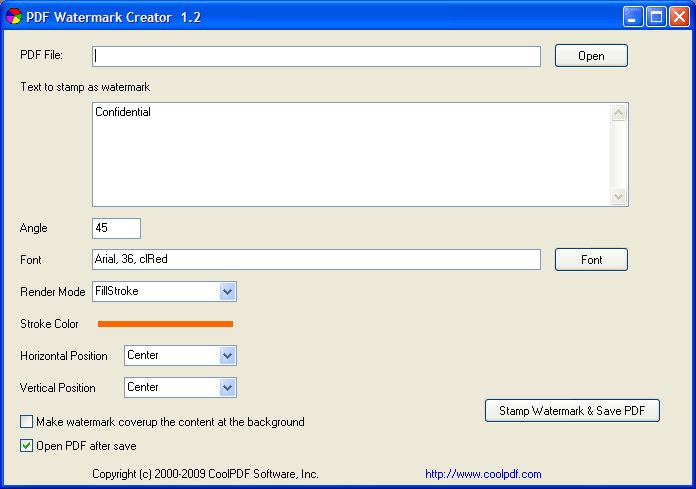Open the Vertical Position dropdown
The height and width of the screenshot is (489, 696).
227,388
